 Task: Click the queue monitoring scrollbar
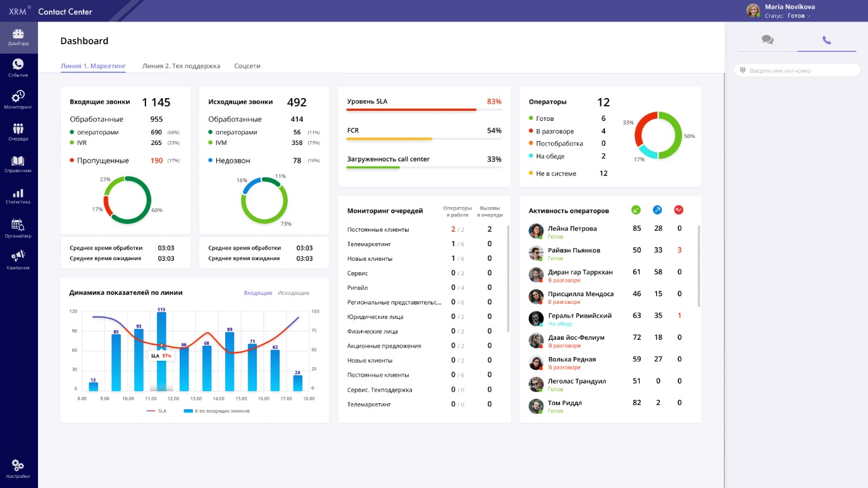[508, 278]
